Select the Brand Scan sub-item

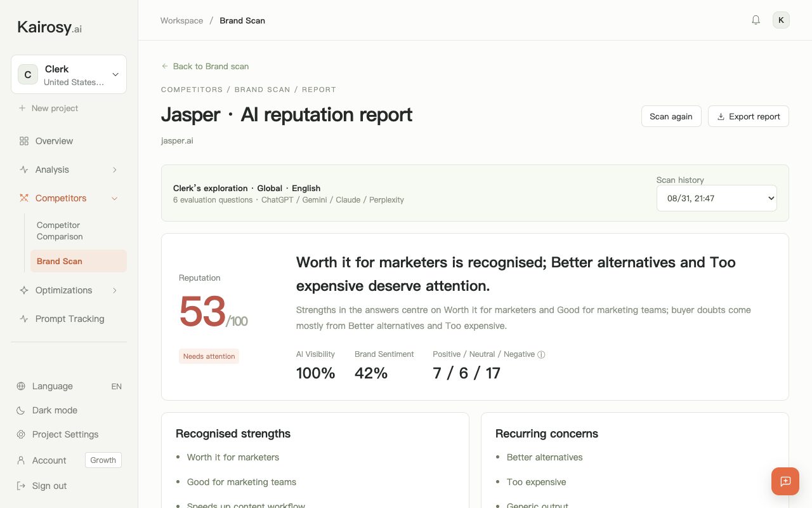tap(78, 261)
